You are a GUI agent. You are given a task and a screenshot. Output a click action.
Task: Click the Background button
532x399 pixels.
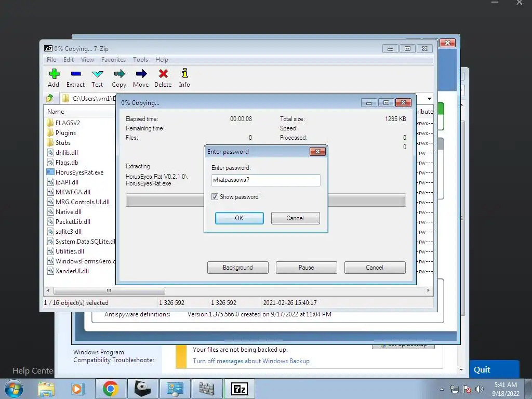click(238, 268)
